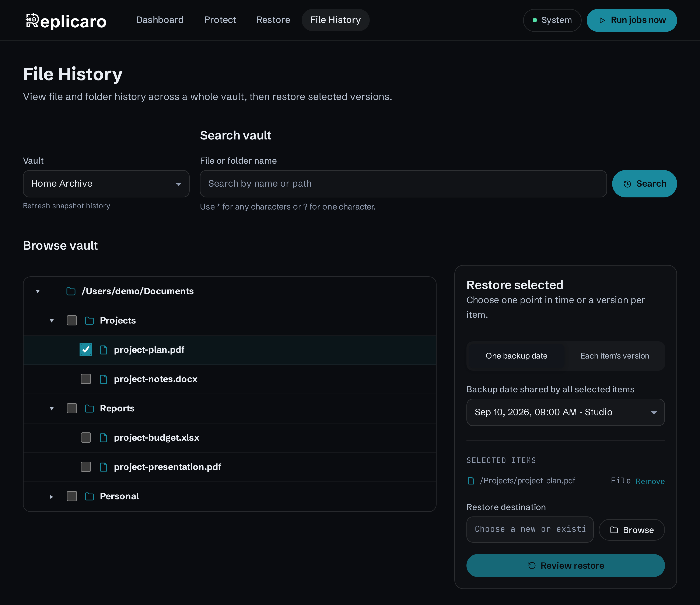700x605 pixels.
Task: Click the Projects folder icon
Action: [89, 321]
